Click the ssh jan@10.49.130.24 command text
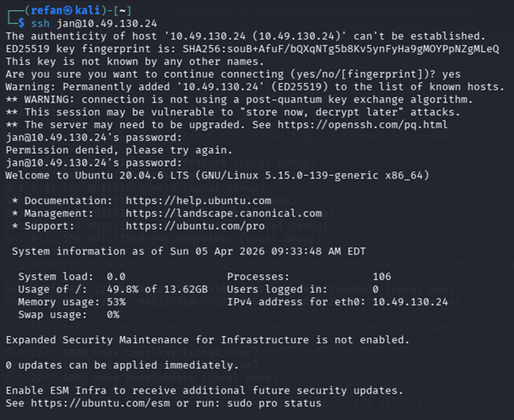Screen dimensions: 514x420 [x=83, y=24]
